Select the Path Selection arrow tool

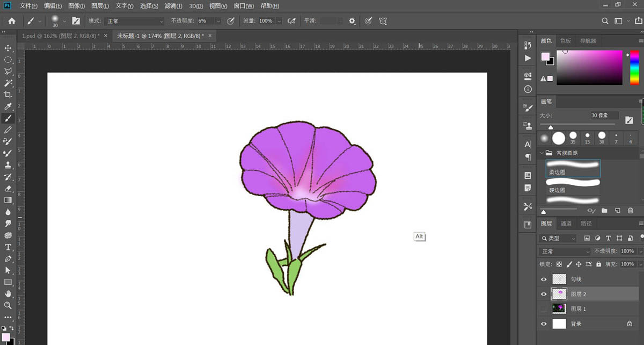[x=8, y=270]
